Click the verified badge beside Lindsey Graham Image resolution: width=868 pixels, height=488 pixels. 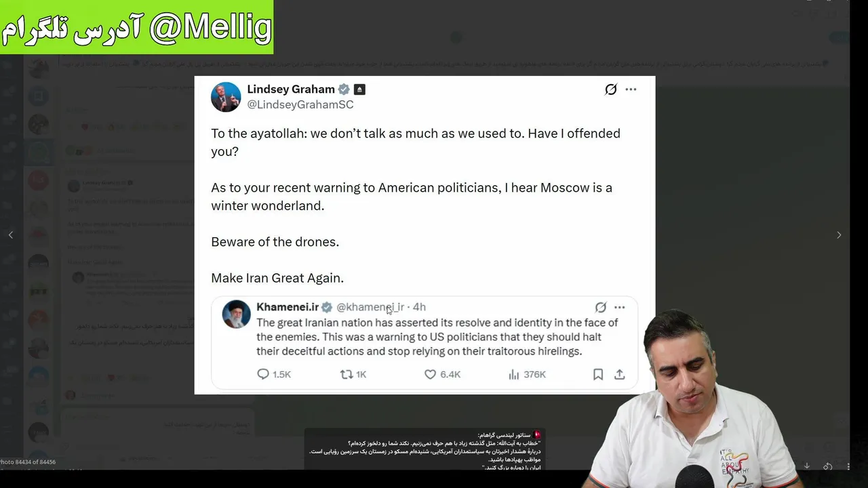344,89
